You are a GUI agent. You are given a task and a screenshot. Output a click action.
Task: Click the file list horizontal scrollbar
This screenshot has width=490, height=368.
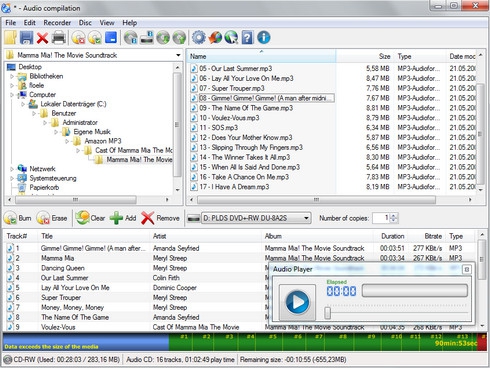pos(316,200)
